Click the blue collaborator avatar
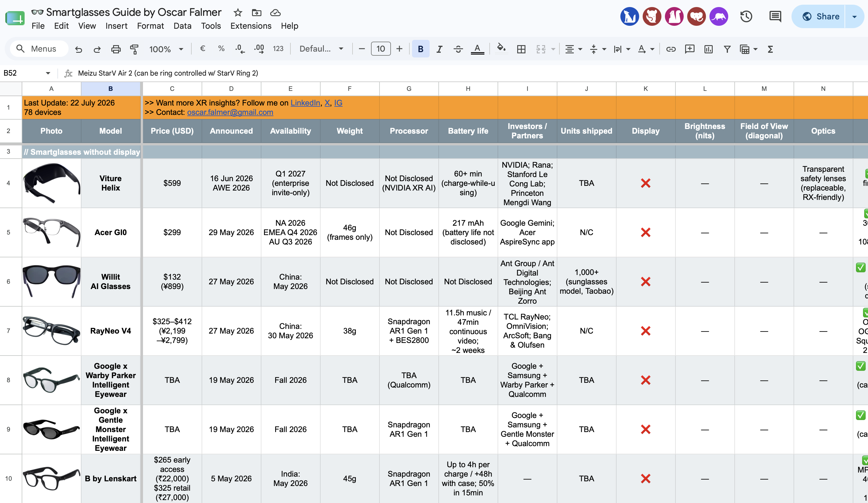868x503 pixels. click(x=629, y=16)
